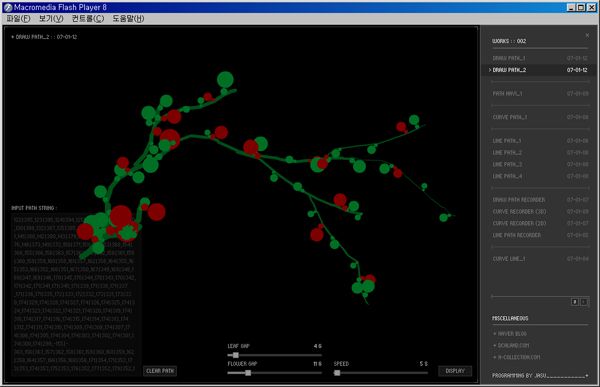The height and width of the screenshot is (387, 600).
Task: Visit the N-COLLECTION.COM link
Action: coord(517,357)
